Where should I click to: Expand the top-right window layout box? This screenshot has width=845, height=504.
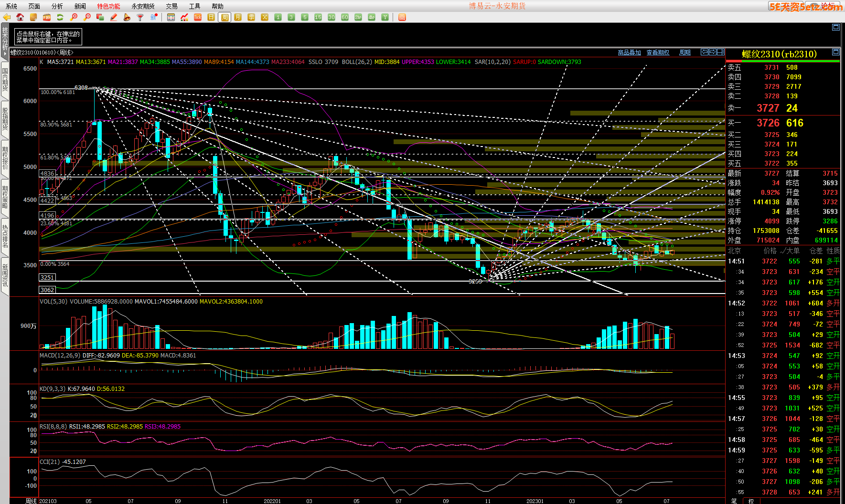coord(835,27)
